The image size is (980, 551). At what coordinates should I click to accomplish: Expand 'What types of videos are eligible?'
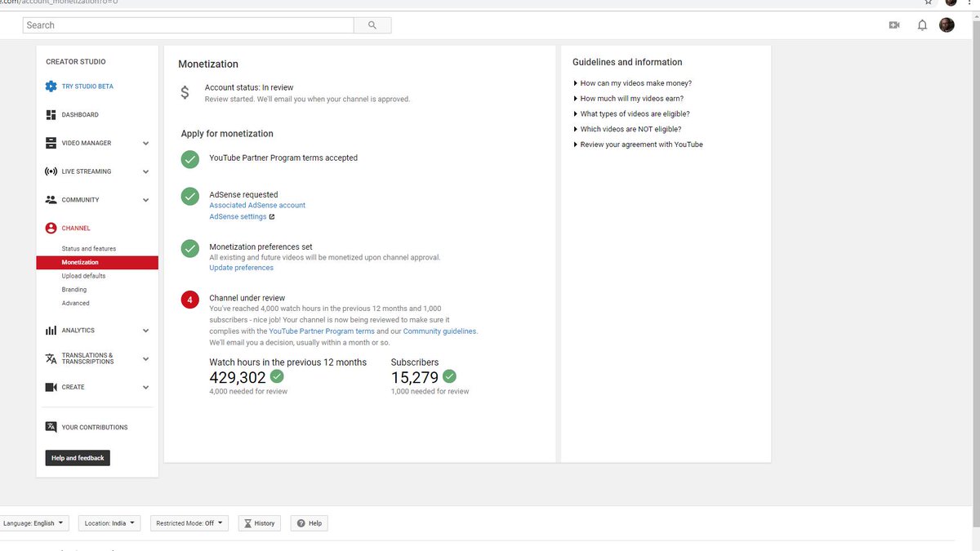631,114
